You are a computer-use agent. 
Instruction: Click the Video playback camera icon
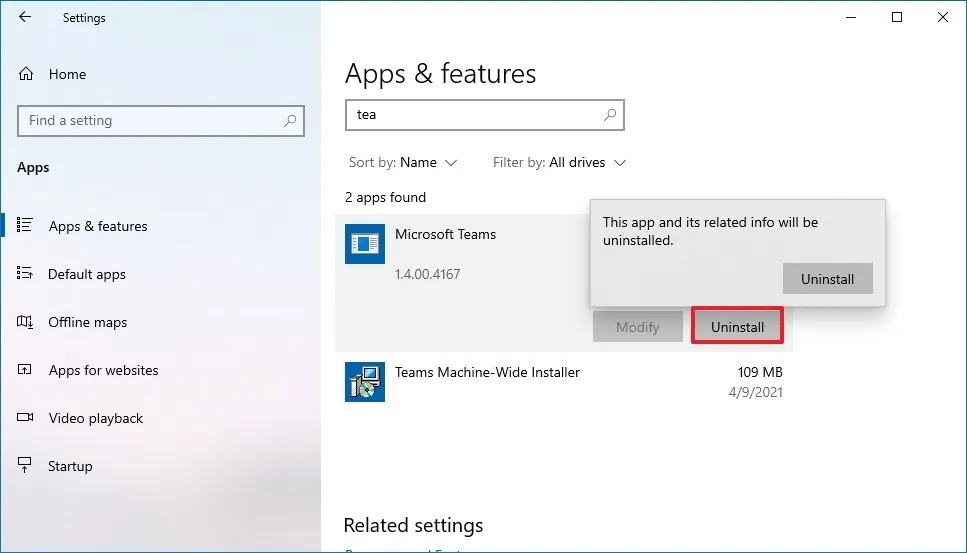tap(25, 417)
